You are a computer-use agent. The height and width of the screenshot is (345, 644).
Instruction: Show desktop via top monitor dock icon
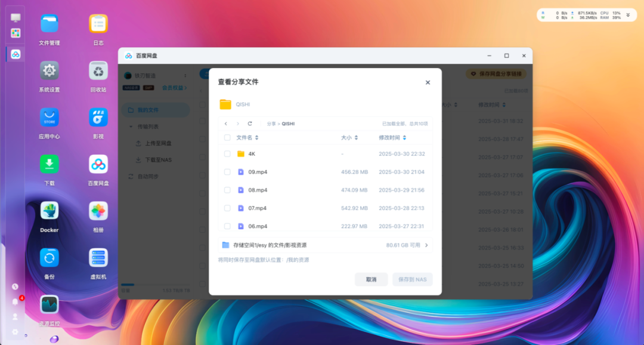tap(16, 18)
